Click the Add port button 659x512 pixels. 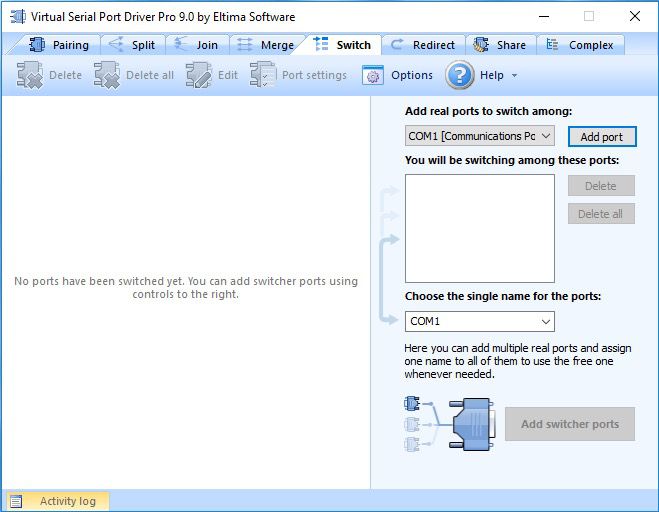[602, 137]
